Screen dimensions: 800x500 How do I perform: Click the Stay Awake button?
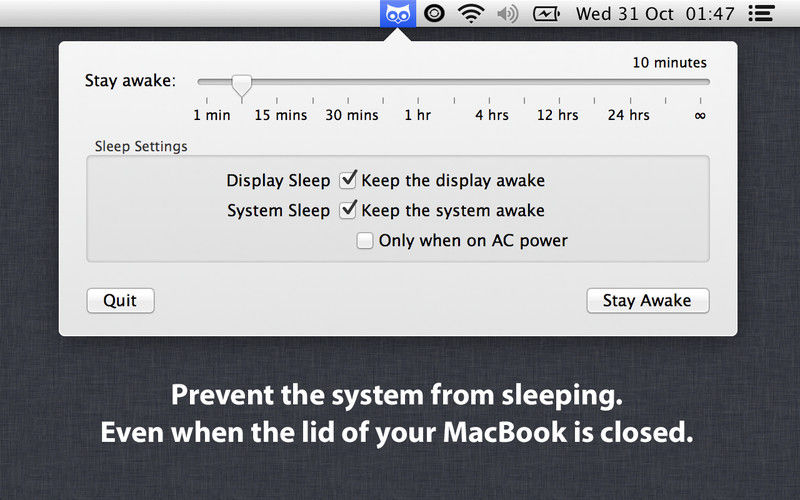tap(647, 301)
